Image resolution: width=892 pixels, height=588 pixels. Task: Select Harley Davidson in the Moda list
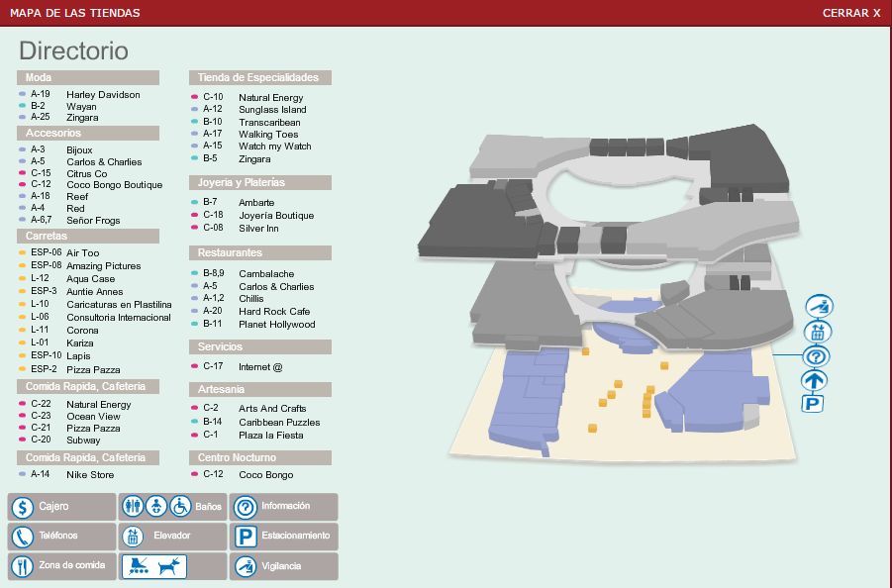pyautogui.click(x=103, y=95)
